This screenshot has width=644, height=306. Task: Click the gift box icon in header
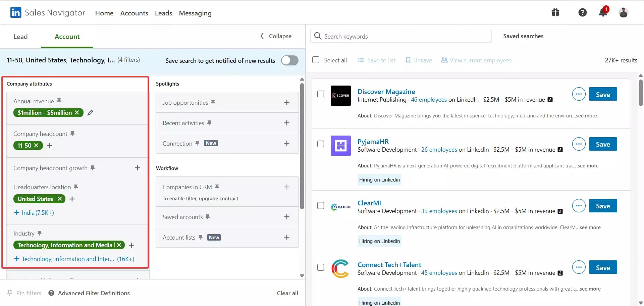pos(555,12)
